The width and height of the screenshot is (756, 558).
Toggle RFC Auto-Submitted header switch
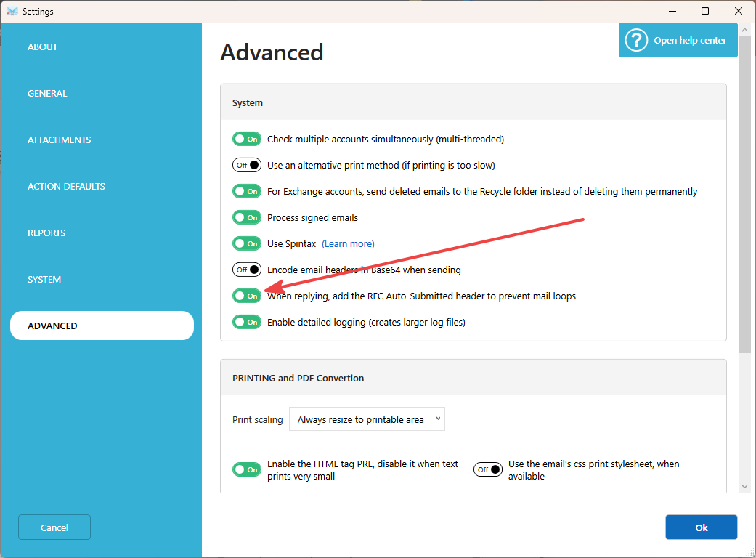[247, 296]
